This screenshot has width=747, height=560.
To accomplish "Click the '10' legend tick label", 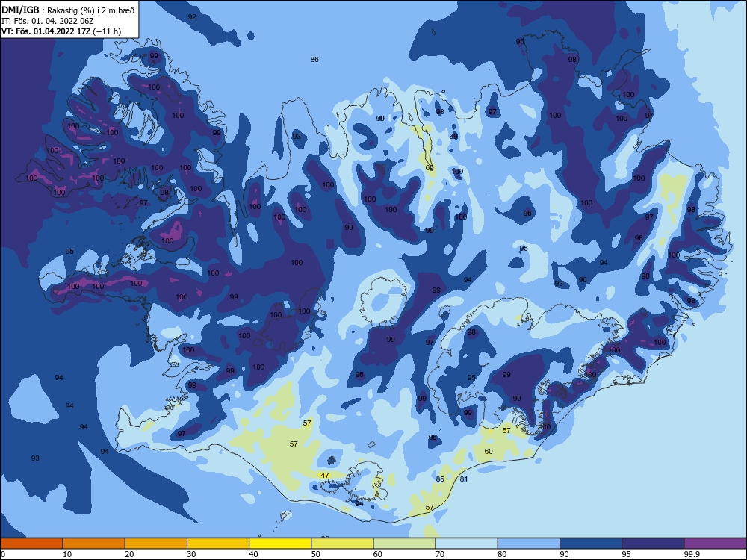I will click(x=67, y=554).
